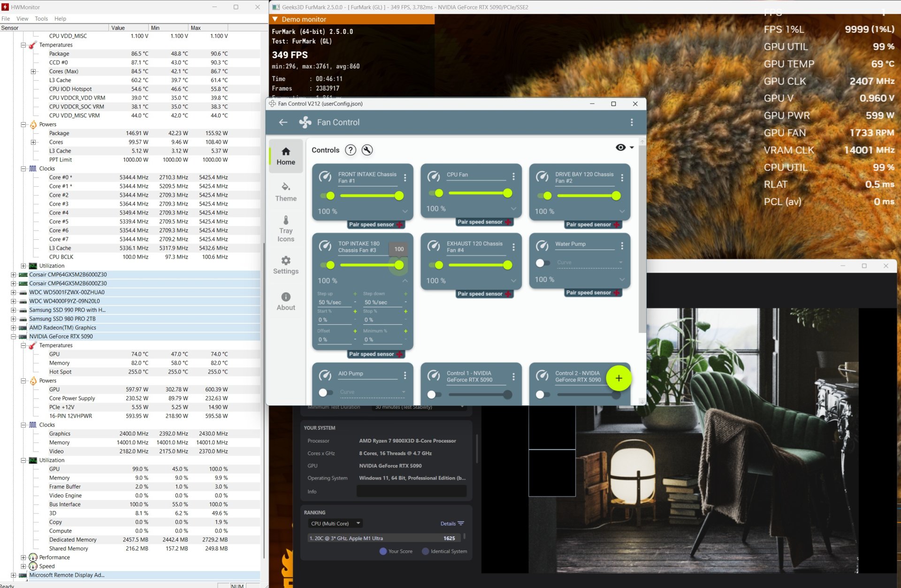Increase Step down with its plus icon
Viewport: 901px width, 588px height.
click(405, 294)
